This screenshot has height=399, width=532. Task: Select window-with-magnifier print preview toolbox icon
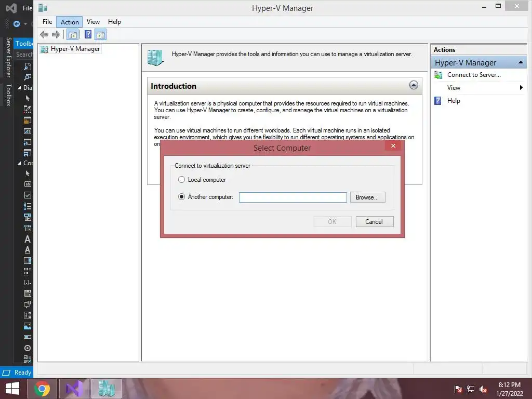coord(28,77)
